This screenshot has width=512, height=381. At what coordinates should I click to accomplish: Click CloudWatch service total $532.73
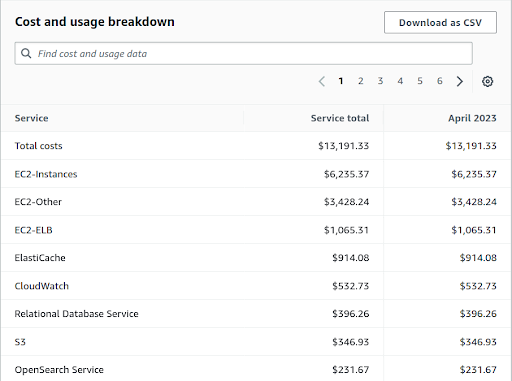pyautogui.click(x=351, y=286)
